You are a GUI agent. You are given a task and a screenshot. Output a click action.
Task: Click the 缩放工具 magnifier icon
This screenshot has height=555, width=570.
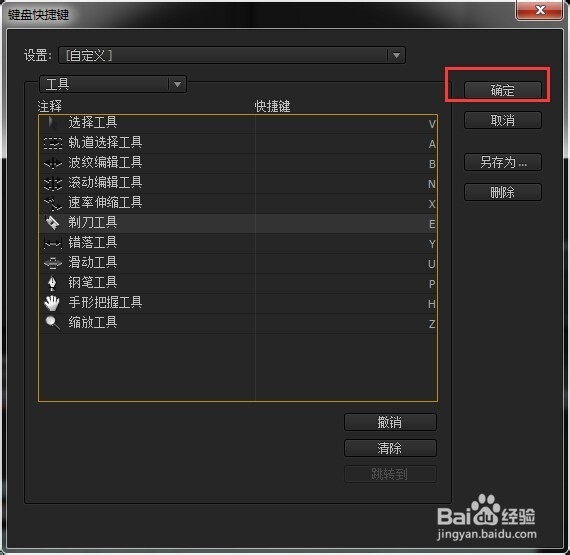point(52,323)
